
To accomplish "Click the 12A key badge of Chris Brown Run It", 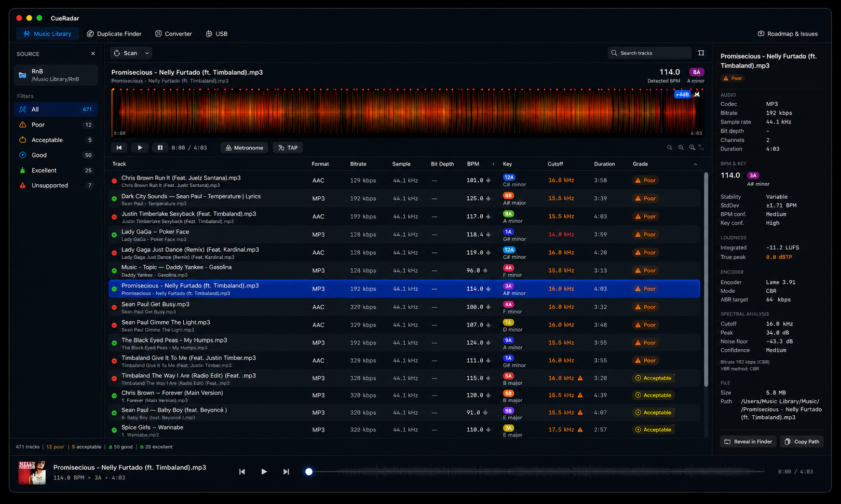I will (x=509, y=178).
